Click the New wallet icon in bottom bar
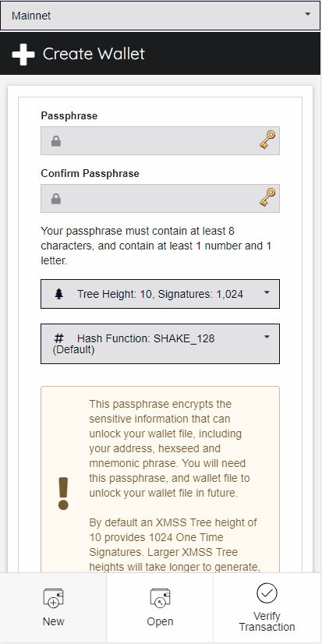 [53, 597]
